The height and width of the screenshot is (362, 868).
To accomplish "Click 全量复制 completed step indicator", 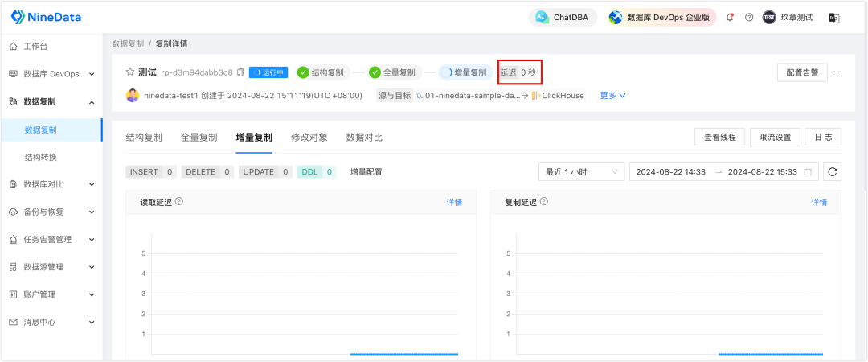I will point(394,72).
